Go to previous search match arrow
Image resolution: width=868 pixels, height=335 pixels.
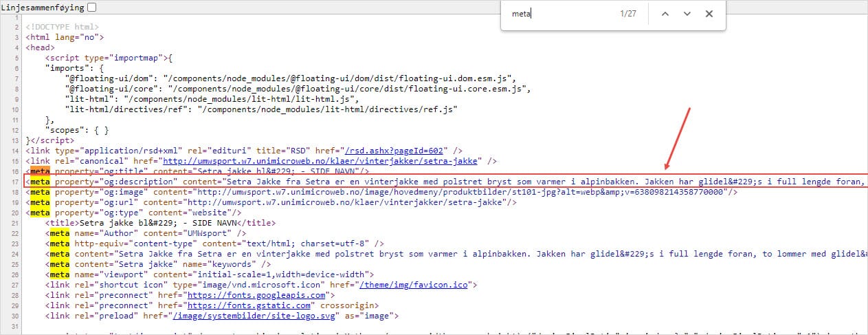point(665,14)
